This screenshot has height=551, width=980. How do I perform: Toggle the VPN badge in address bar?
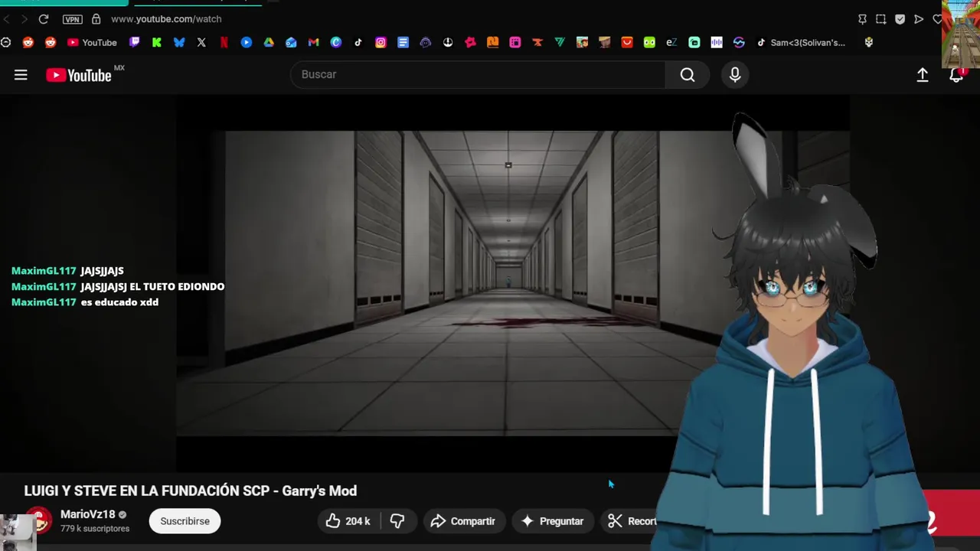point(72,19)
